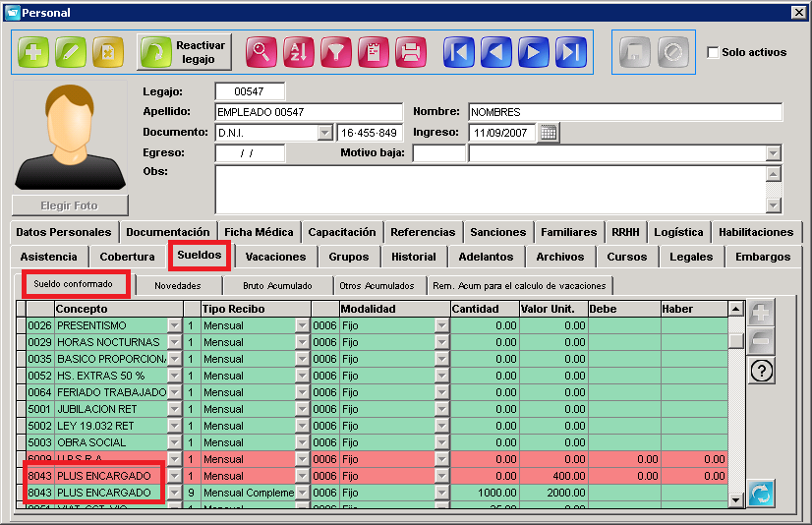Switch to the Vacaciones tab
The width and height of the screenshot is (812, 525).
tap(275, 257)
